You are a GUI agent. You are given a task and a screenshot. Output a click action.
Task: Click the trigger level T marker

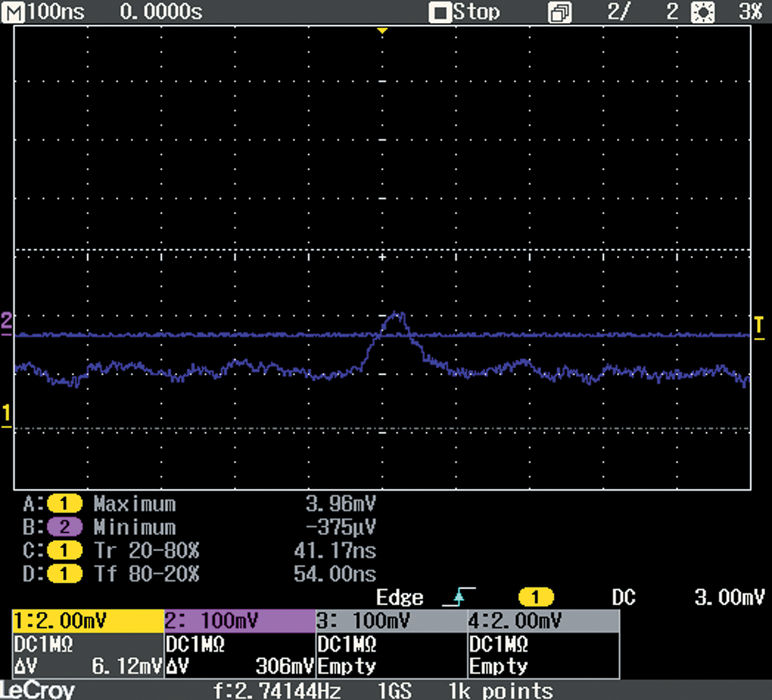point(759,327)
